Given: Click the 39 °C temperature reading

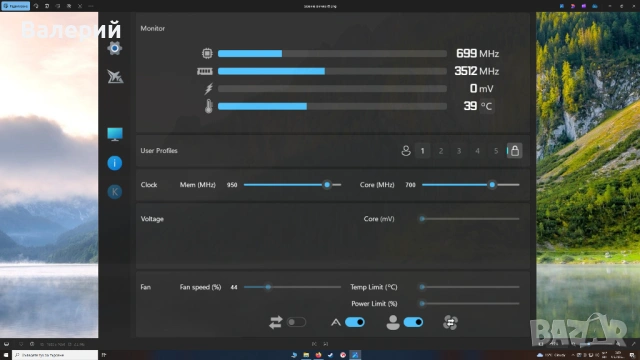Looking at the screenshot, I should coord(478,106).
